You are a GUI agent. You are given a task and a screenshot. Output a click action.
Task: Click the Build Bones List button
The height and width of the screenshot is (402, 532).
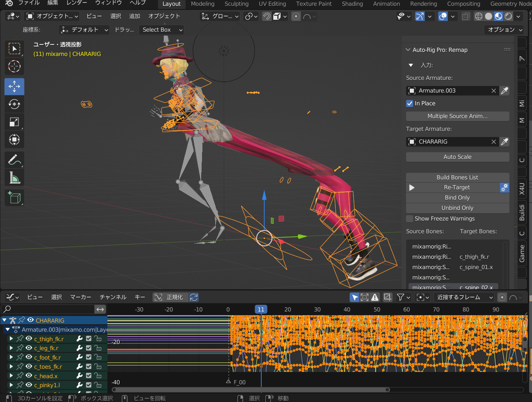(457, 177)
